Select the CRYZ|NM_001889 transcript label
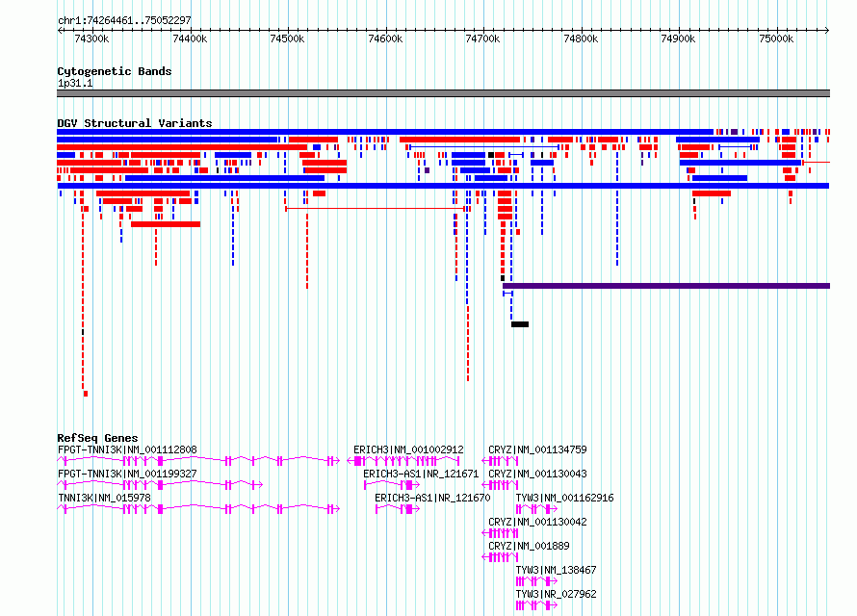Image resolution: width=857 pixels, height=616 pixels. (529, 546)
